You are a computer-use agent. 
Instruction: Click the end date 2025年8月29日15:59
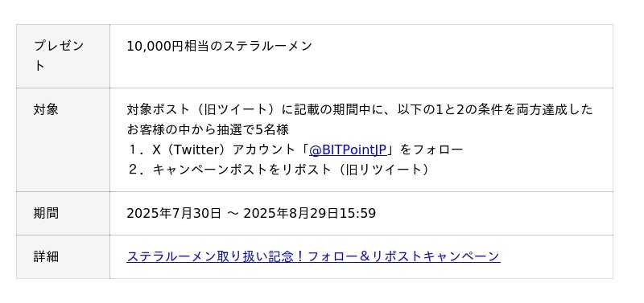[310, 213]
